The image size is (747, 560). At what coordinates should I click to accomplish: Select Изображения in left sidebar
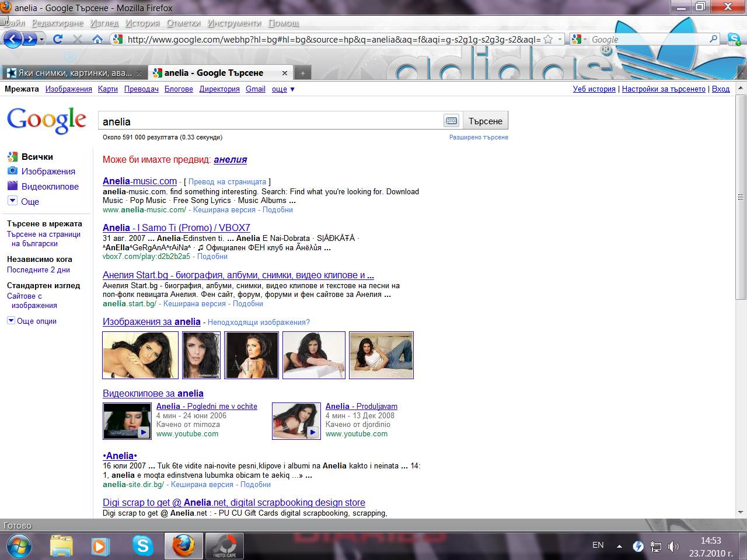pyautogui.click(x=48, y=171)
